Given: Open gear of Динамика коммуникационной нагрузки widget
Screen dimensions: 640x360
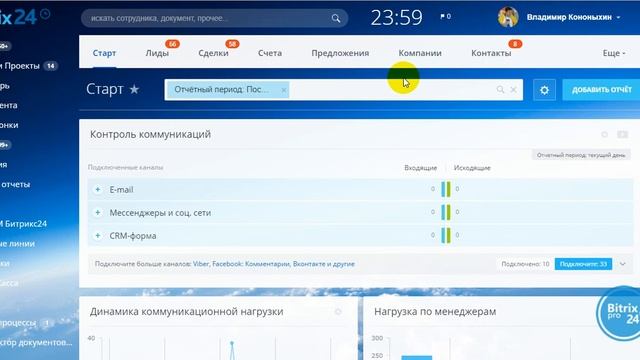Looking at the screenshot, I should (338, 312).
